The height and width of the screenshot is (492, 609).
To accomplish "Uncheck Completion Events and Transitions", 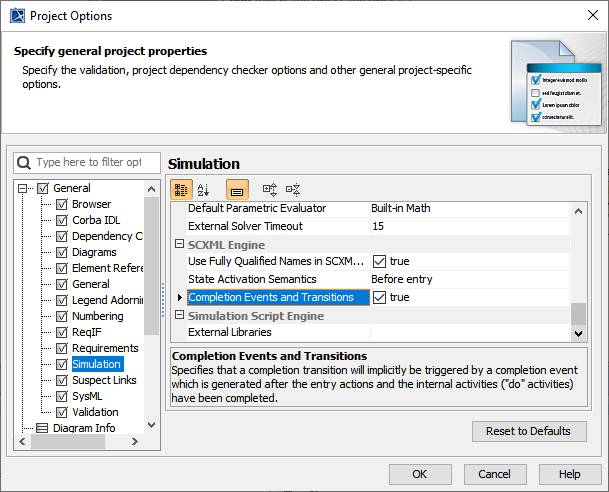I will [x=379, y=298].
